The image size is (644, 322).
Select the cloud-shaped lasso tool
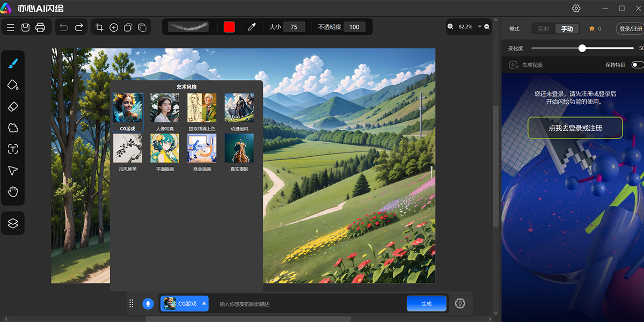(13, 128)
